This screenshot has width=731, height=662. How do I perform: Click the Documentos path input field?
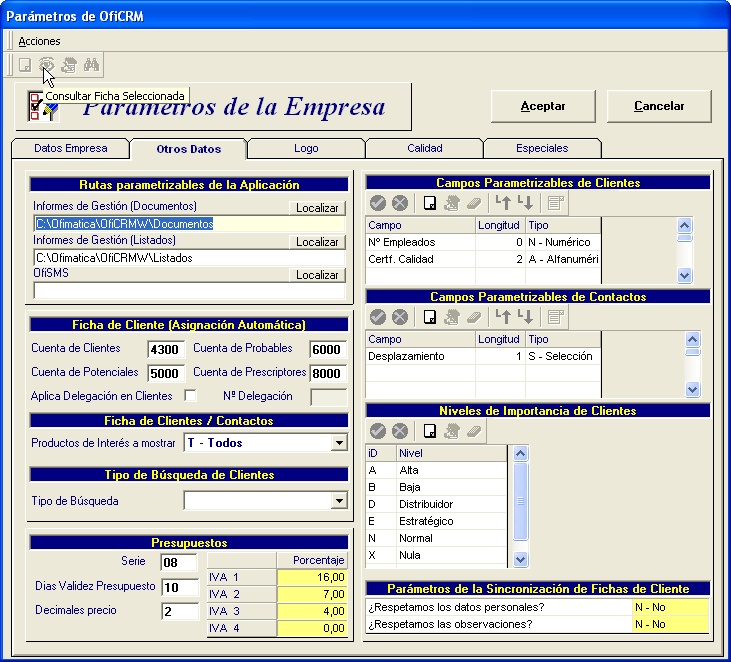190,224
